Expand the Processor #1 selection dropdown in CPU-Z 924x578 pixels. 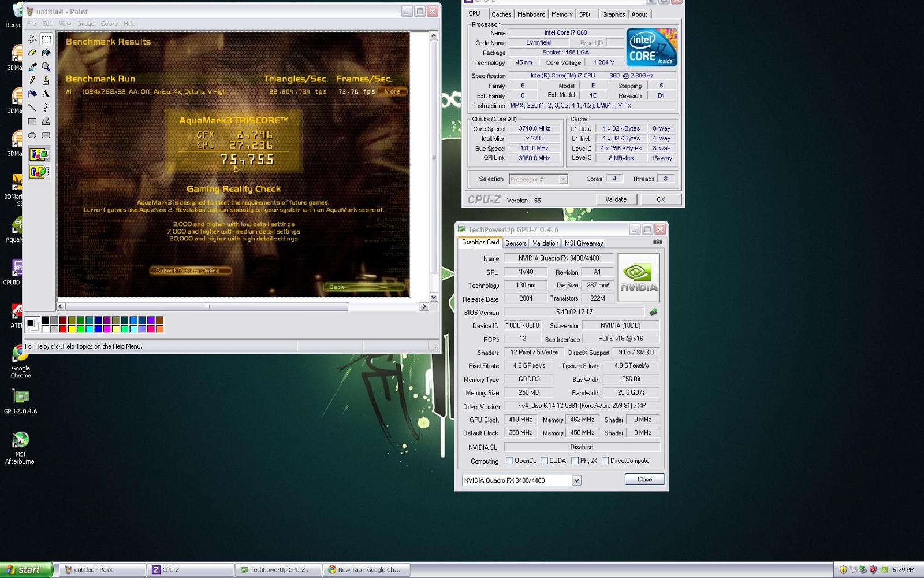tap(563, 179)
